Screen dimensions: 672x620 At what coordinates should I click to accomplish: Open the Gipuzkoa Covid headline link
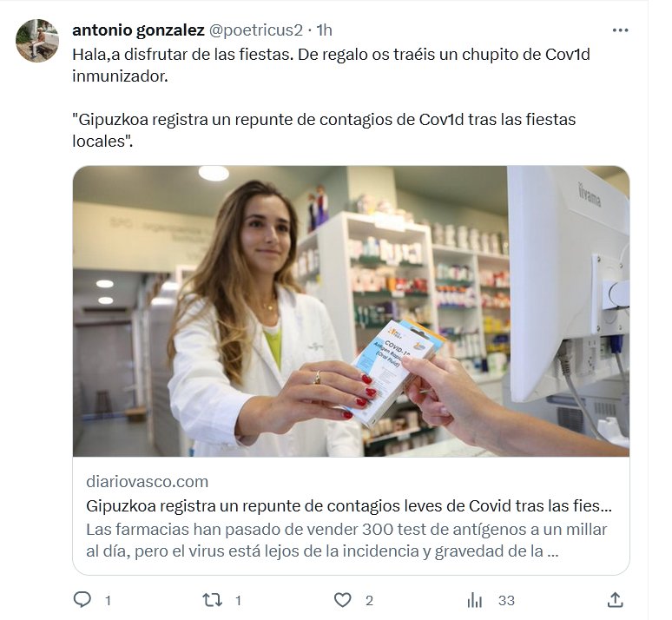[349, 506]
